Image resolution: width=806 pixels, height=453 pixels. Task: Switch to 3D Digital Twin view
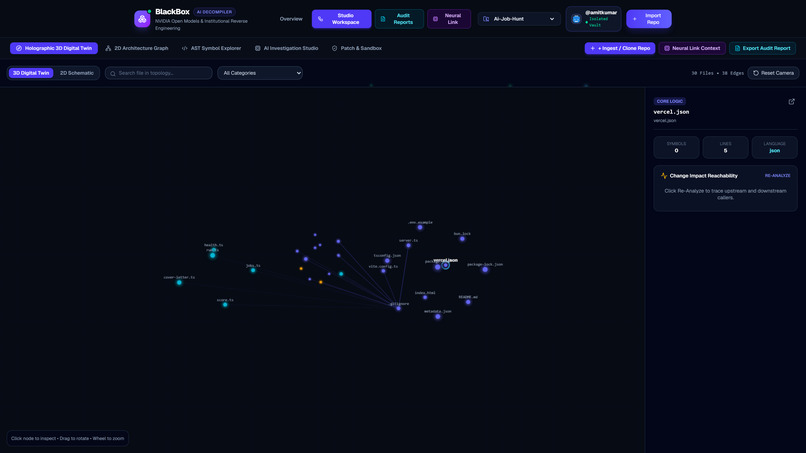click(x=31, y=73)
